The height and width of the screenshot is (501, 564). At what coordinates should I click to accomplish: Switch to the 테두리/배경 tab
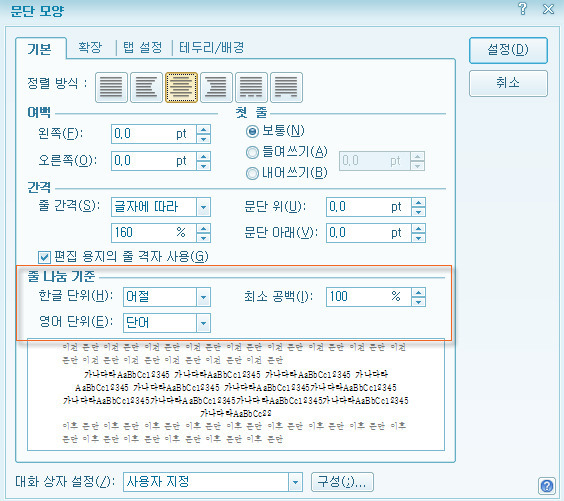[212, 47]
